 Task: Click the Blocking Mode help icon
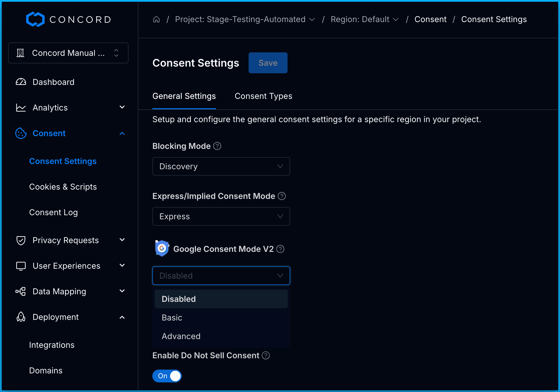(217, 146)
